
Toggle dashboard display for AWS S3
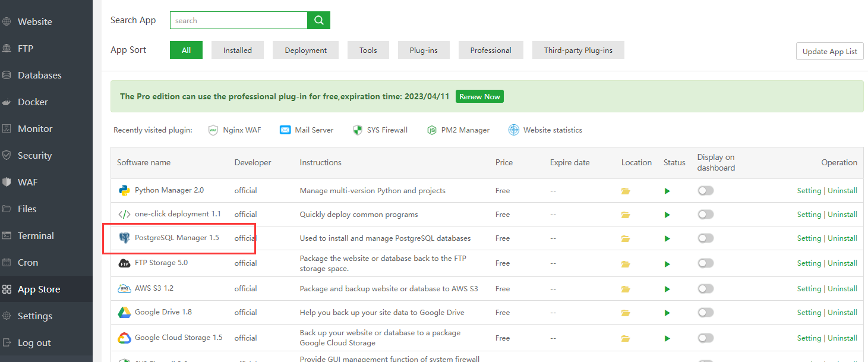[705, 289]
